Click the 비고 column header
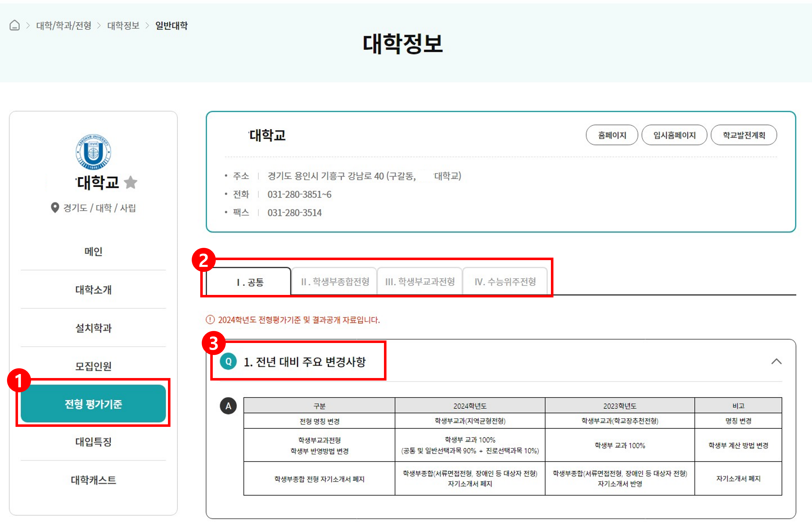 738,406
